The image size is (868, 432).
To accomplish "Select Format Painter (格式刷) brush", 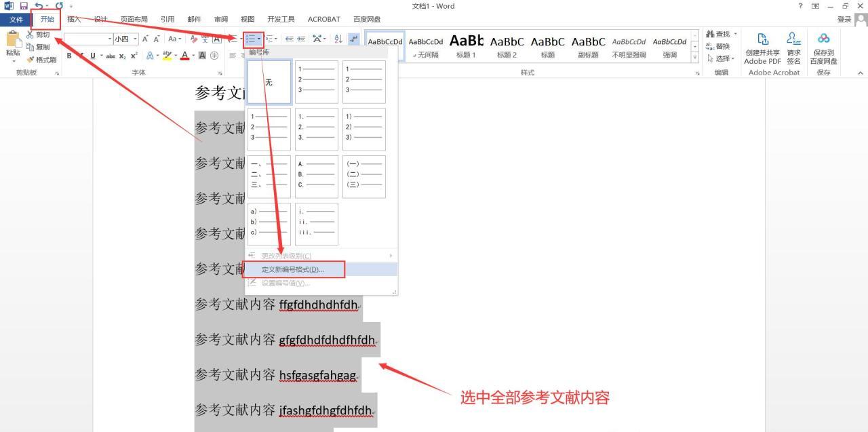I will click(x=30, y=60).
